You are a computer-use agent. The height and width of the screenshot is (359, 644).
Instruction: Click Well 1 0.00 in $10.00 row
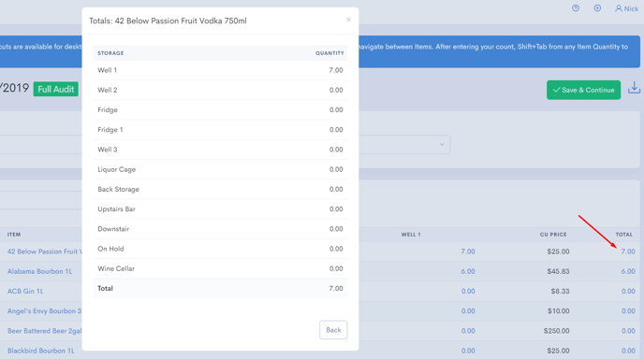pos(468,311)
